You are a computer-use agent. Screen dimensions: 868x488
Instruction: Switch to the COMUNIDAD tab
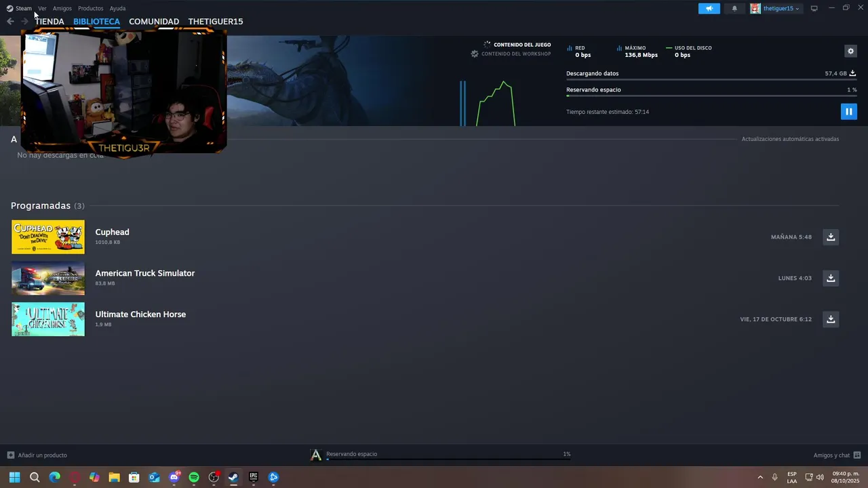pyautogui.click(x=154, y=21)
